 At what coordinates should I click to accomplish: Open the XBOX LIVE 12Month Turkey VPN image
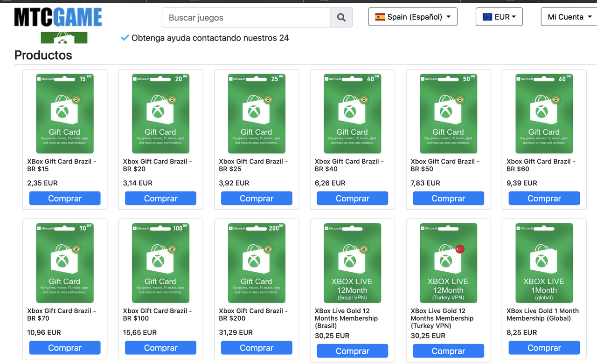coord(448,263)
